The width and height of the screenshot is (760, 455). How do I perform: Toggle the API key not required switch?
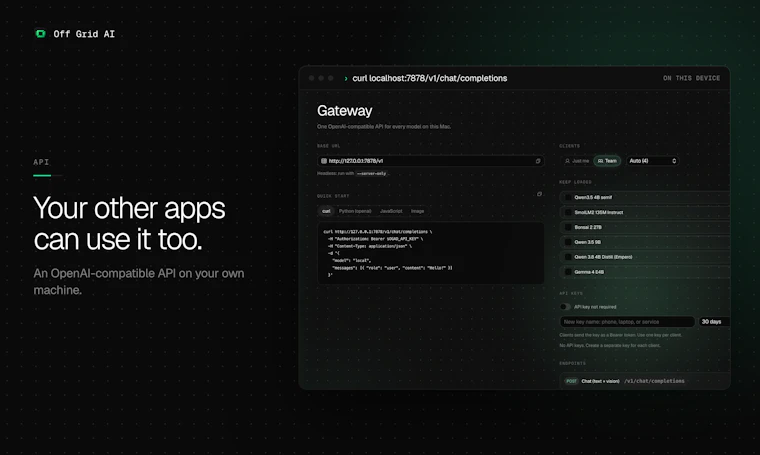click(x=565, y=307)
